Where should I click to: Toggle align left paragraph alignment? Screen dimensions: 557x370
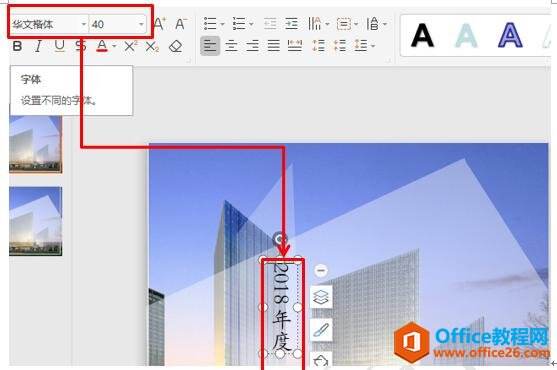[210, 46]
